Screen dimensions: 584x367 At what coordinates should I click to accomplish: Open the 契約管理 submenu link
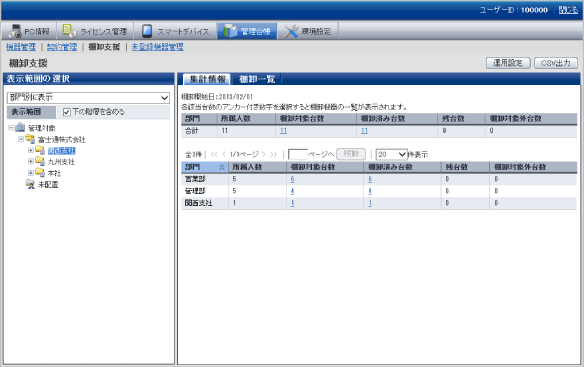(62, 47)
